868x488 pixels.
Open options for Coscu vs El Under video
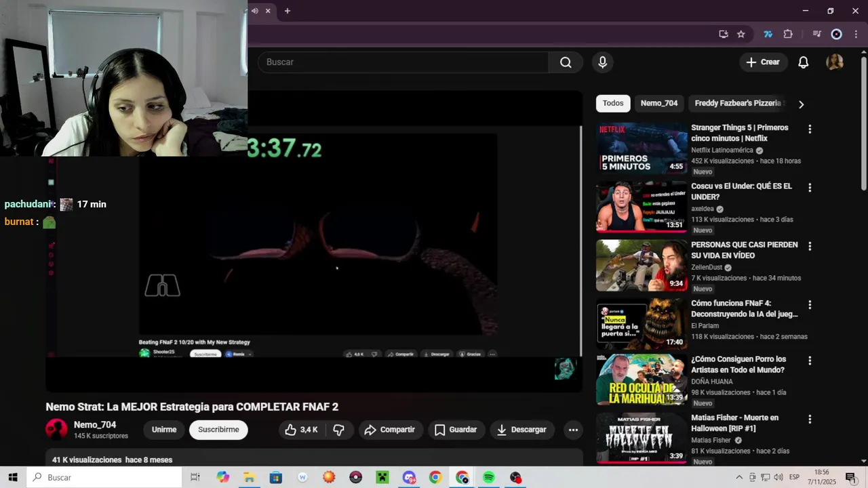click(809, 188)
